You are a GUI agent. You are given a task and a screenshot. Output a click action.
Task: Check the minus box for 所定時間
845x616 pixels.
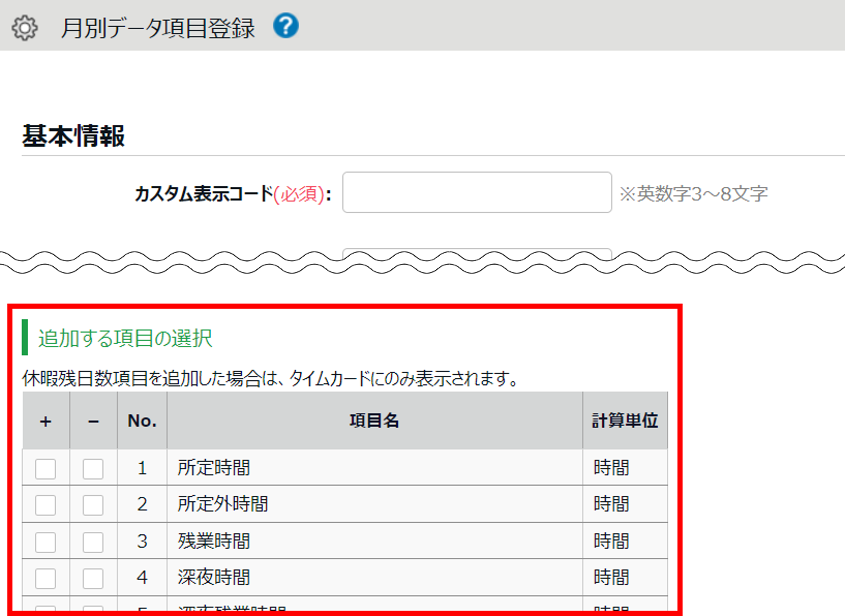point(93,469)
